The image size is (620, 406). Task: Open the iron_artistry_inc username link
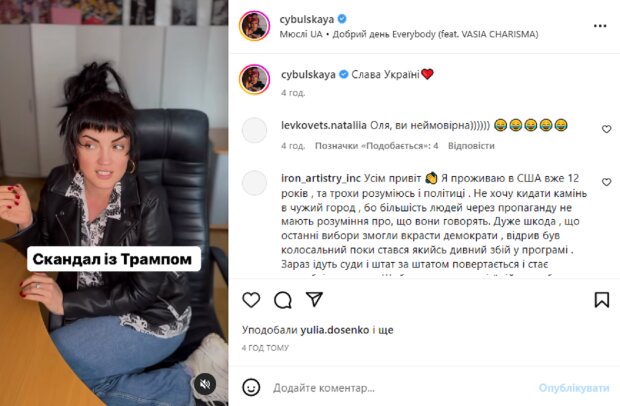coord(321,179)
